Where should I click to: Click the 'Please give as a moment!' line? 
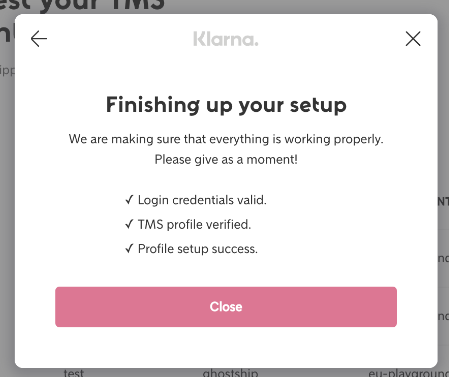226,159
